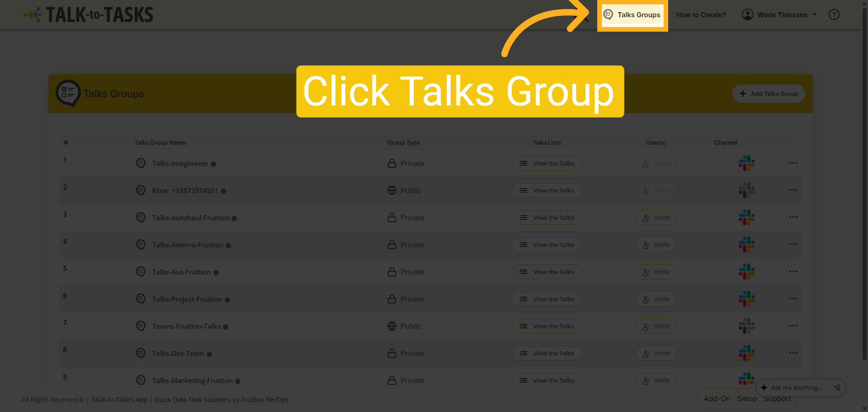Viewport: 868px width, 412px height.
Task: Invite users to Teams-Fruition-Talks
Action: [x=656, y=326]
